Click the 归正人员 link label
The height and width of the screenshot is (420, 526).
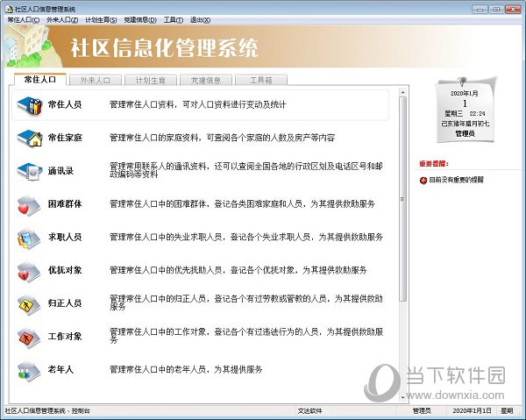[65, 303]
